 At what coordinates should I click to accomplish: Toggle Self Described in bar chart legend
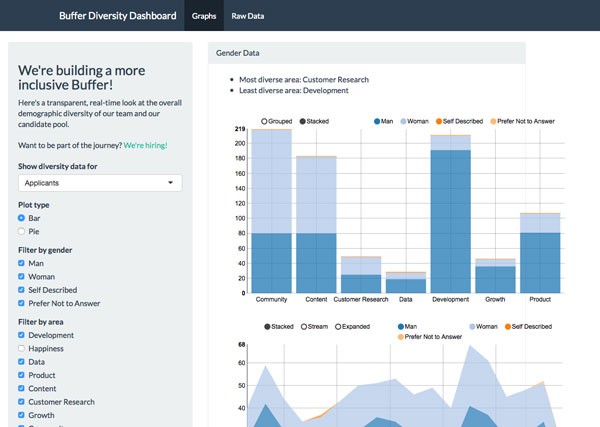(x=460, y=121)
